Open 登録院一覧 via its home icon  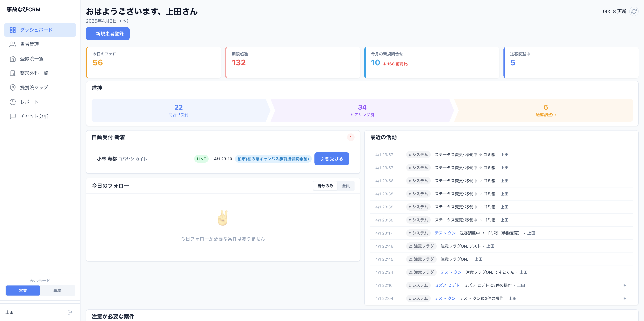click(x=13, y=59)
